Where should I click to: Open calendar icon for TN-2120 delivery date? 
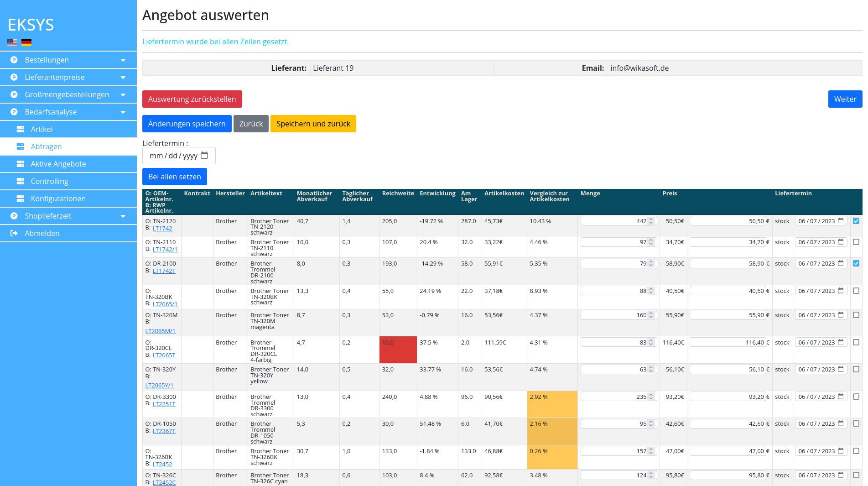click(841, 221)
